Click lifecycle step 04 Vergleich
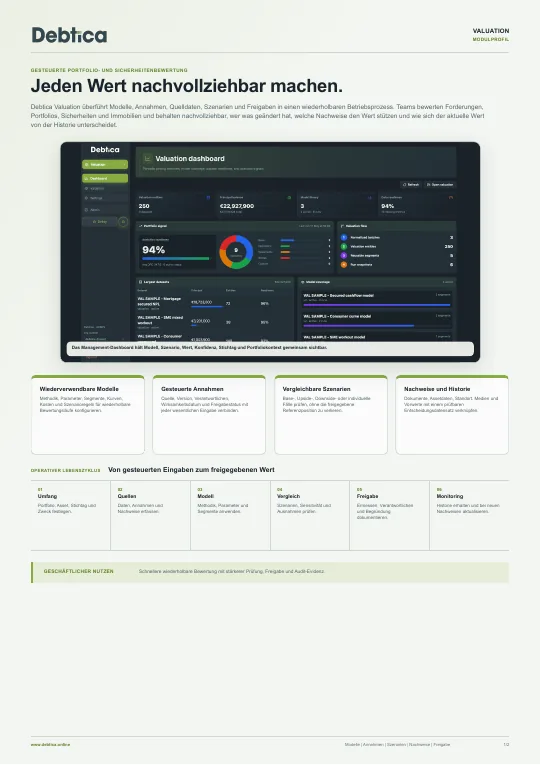Image resolution: width=540 pixels, height=765 pixels. point(310,515)
